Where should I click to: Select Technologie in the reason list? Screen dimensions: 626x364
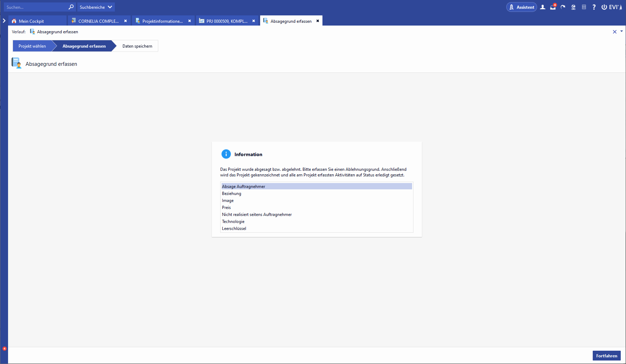coord(233,222)
